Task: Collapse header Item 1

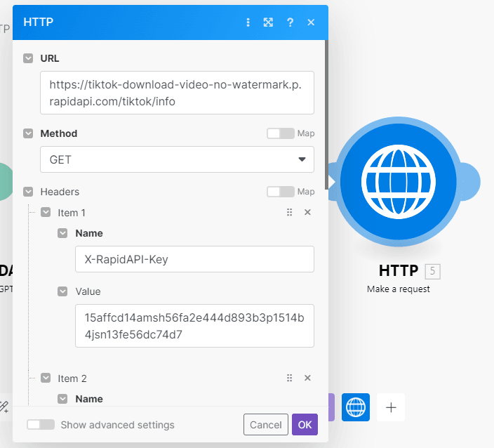Action: (x=46, y=212)
